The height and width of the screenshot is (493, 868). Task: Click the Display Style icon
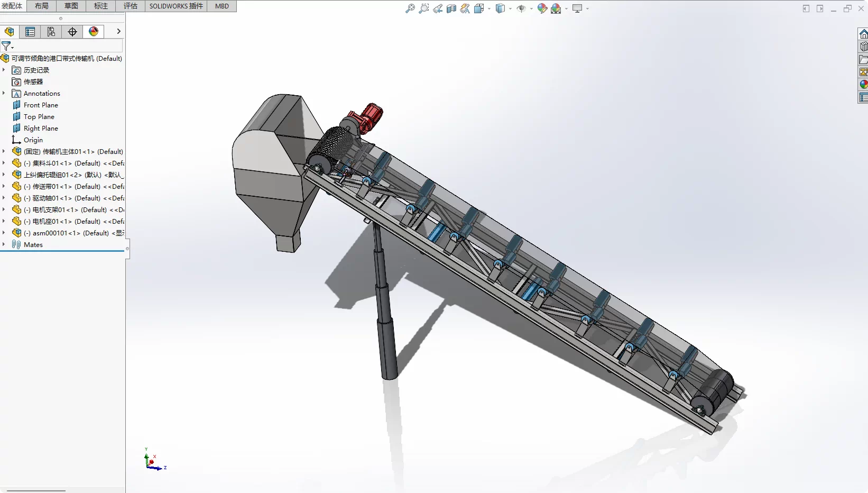pyautogui.click(x=500, y=8)
